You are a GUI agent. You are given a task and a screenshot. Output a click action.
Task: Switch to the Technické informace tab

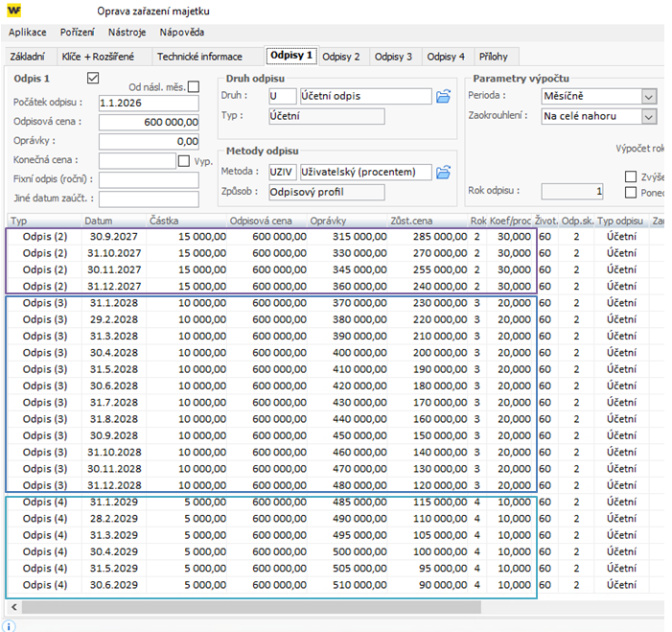pyautogui.click(x=199, y=57)
